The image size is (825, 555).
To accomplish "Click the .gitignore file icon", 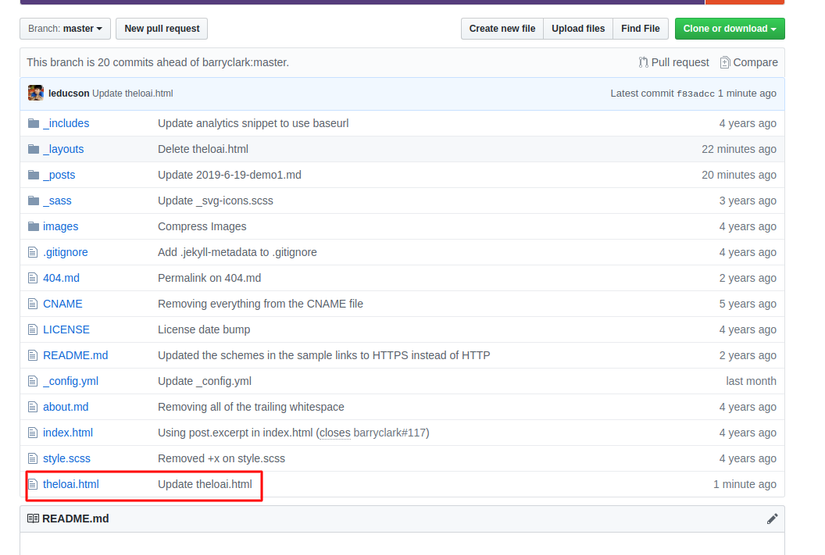I will point(33,252).
